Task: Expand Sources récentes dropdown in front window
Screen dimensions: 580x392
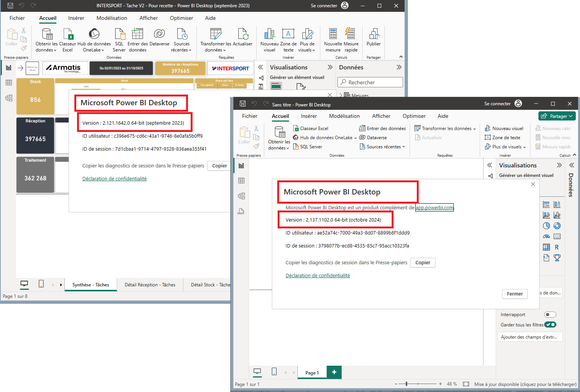Action: [382, 147]
